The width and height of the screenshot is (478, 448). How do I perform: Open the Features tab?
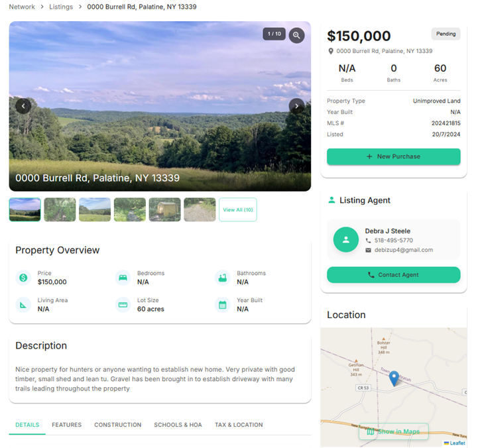click(66, 425)
